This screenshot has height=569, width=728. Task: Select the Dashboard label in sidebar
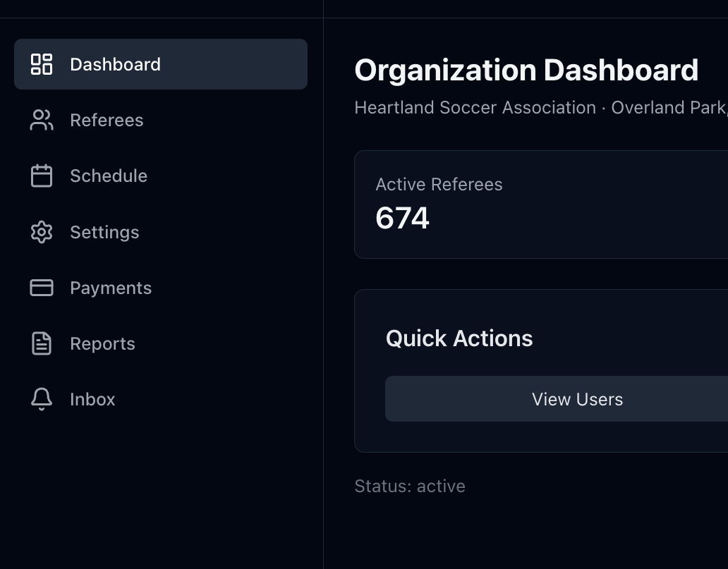pyautogui.click(x=115, y=64)
